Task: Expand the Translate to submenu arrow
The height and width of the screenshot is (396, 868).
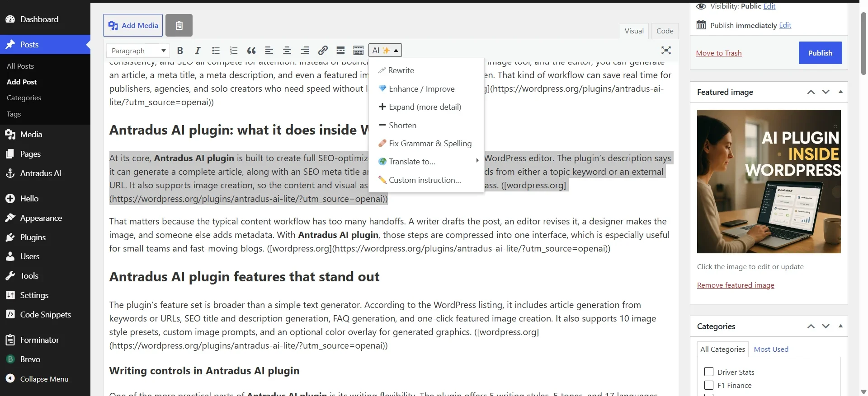Action: (x=477, y=161)
